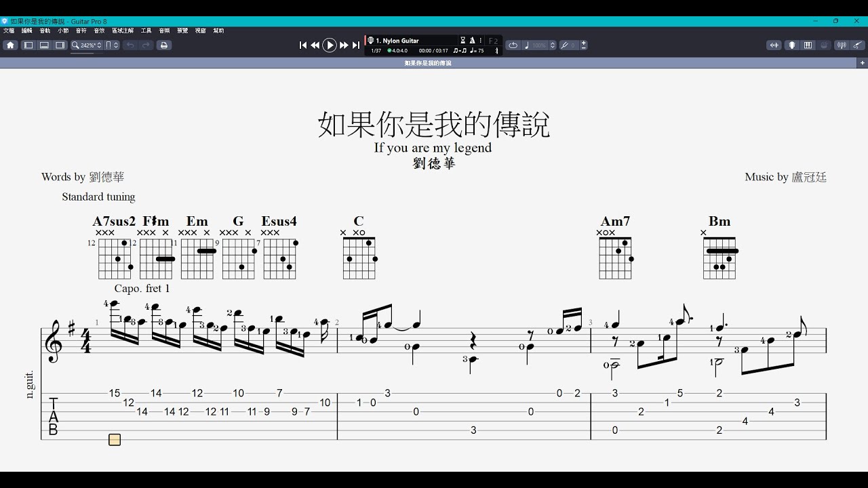Open the page layout view dropdown
The image size is (868, 488).
point(112,45)
